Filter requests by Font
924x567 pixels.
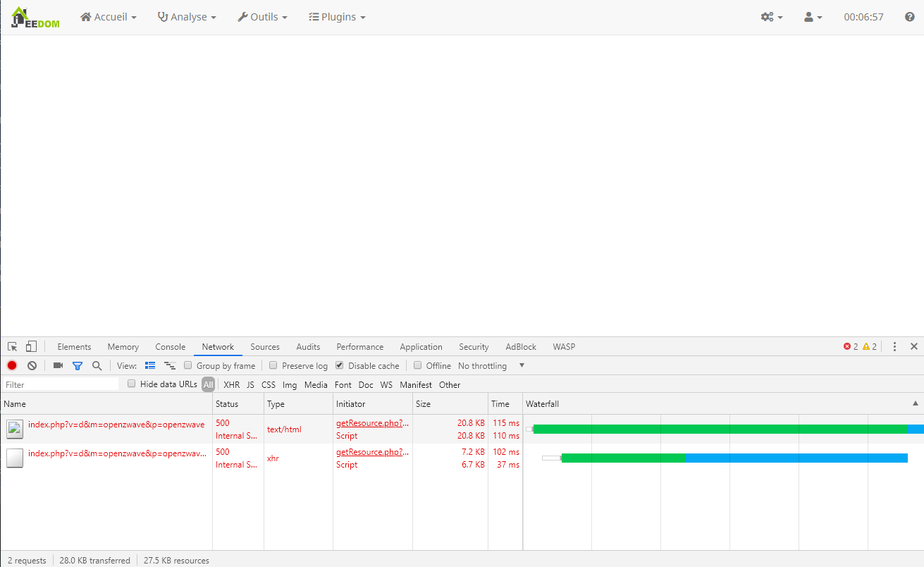coord(343,385)
